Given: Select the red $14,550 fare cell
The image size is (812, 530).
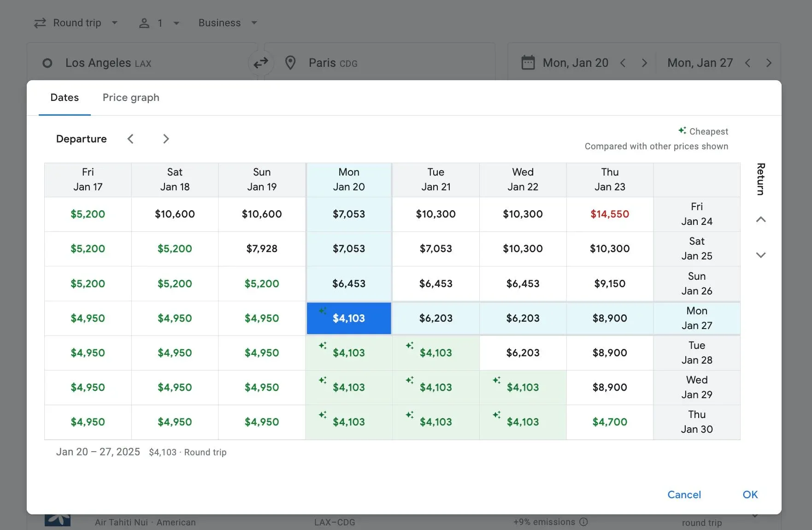Looking at the screenshot, I should click(609, 214).
